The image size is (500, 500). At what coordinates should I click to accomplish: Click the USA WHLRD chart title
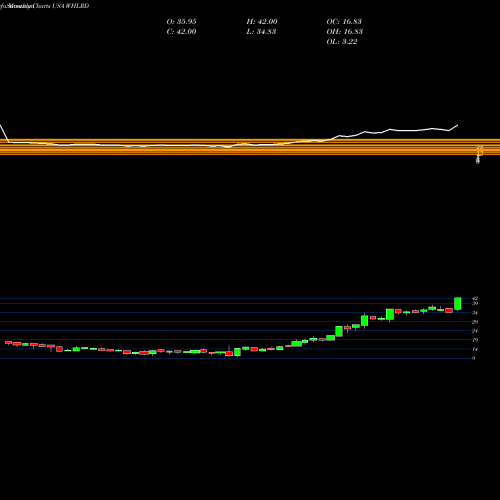coord(71,6)
